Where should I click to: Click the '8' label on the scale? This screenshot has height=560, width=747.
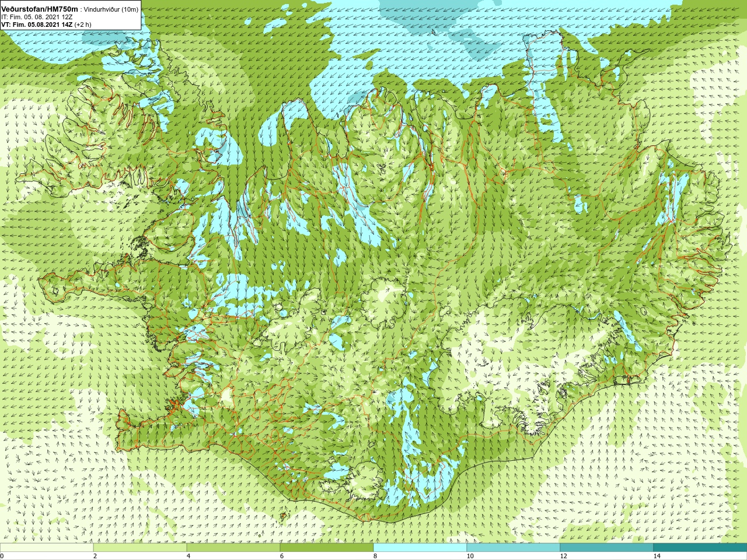click(x=375, y=556)
